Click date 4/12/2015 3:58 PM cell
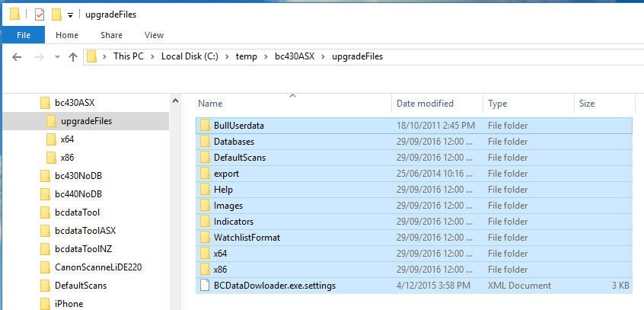The height and width of the screenshot is (310, 644). click(x=433, y=286)
